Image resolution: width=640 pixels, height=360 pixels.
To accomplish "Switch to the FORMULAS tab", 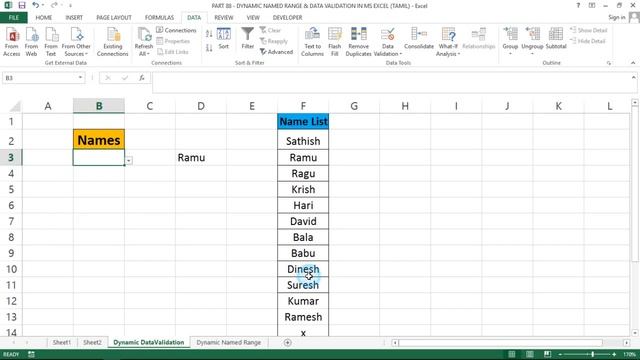I will pyautogui.click(x=159, y=18).
